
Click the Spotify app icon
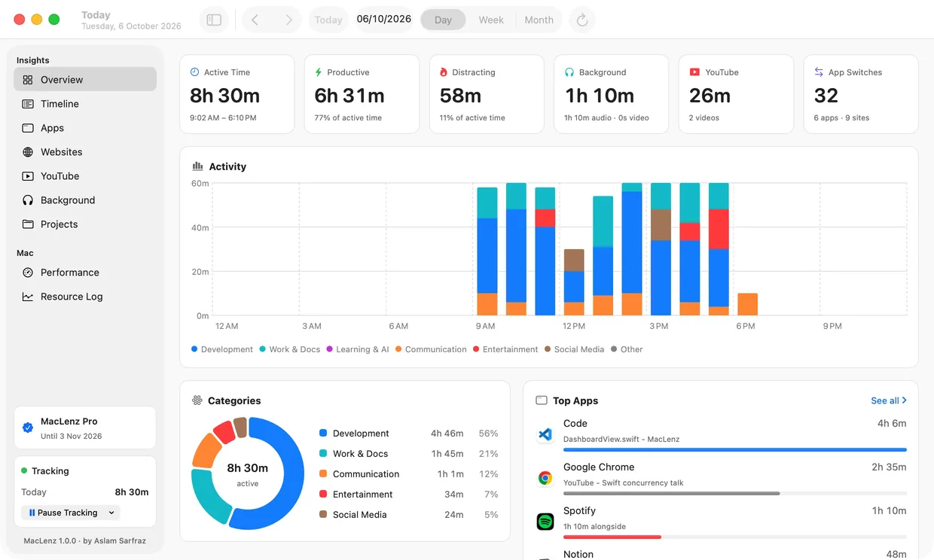tap(545, 522)
